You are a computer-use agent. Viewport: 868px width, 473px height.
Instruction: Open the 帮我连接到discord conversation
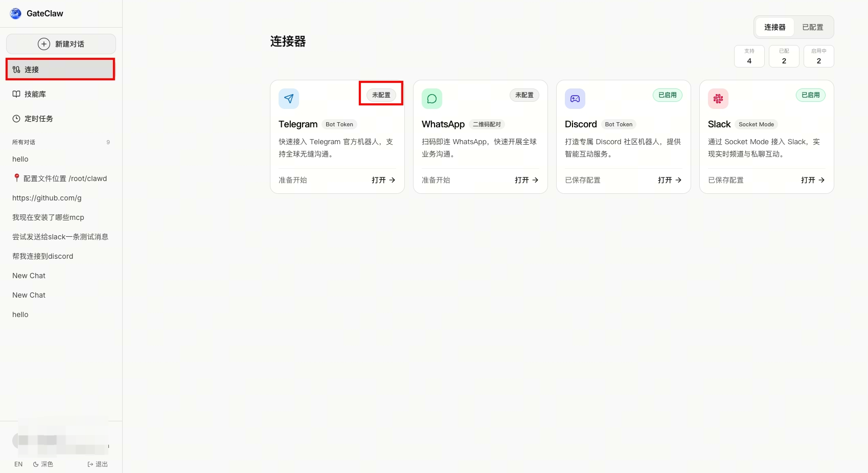[x=43, y=256]
